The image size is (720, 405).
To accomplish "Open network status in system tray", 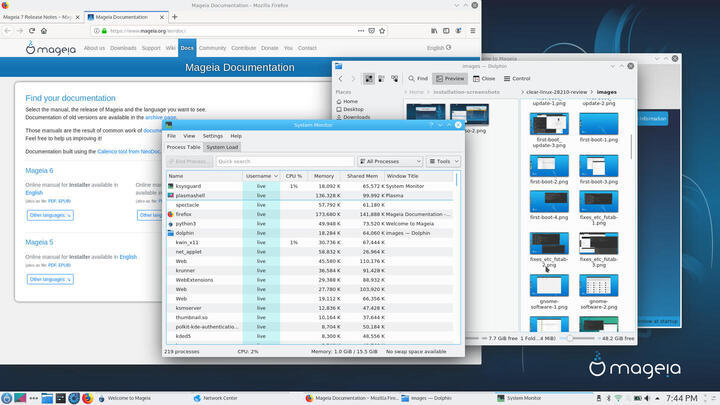I will click(619, 398).
